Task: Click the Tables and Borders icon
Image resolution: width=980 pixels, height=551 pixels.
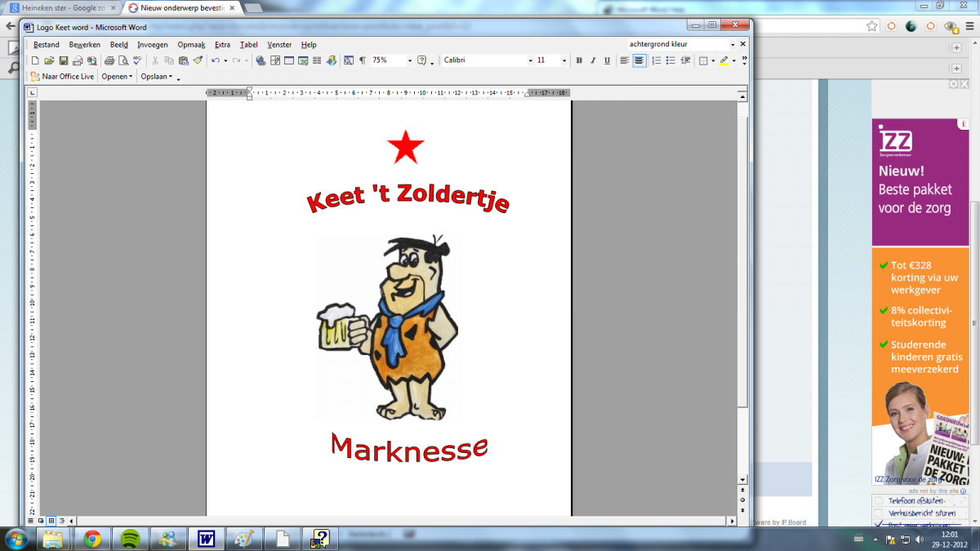Action: [x=275, y=60]
